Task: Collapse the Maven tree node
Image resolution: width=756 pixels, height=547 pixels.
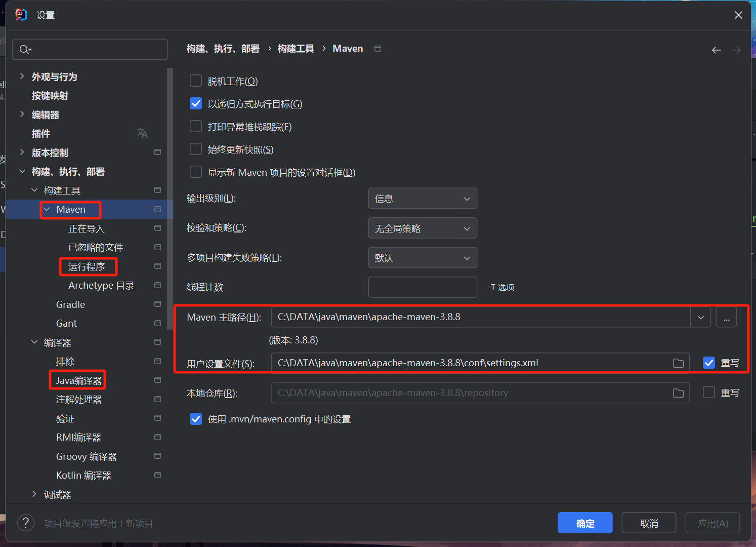Action: tap(47, 209)
